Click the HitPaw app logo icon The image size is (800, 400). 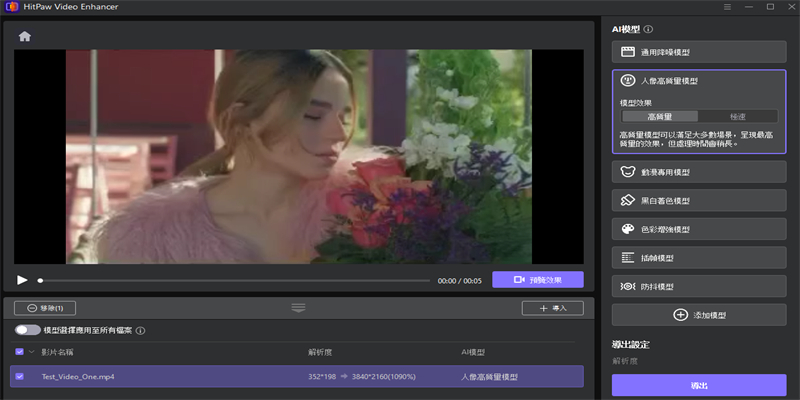(x=11, y=7)
